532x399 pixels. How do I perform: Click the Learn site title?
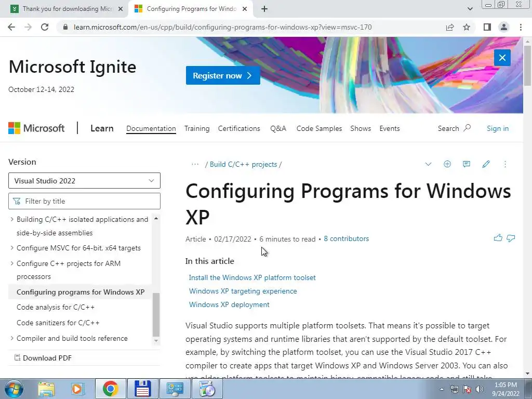pos(102,128)
